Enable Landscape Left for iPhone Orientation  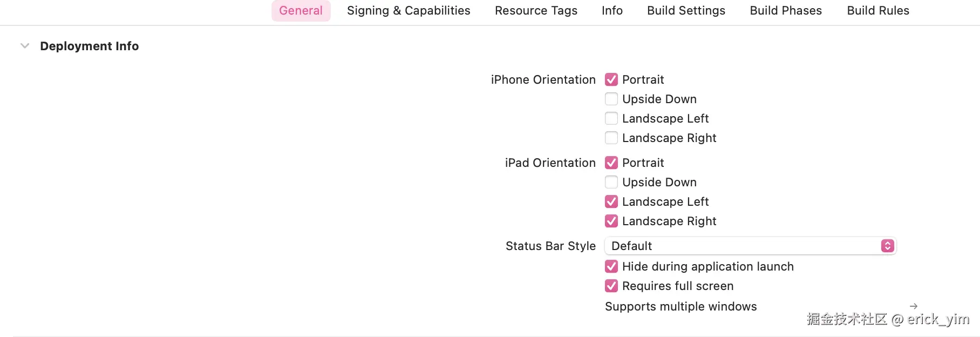click(611, 119)
